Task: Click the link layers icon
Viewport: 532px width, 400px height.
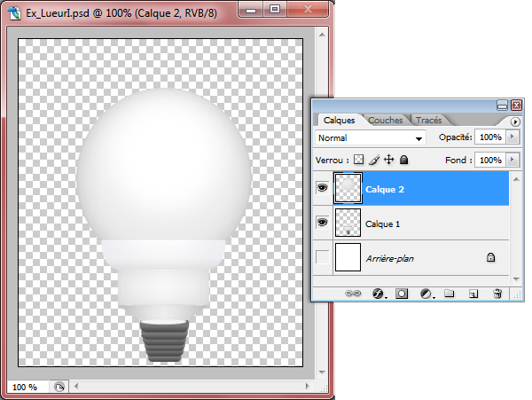Action: [x=353, y=293]
